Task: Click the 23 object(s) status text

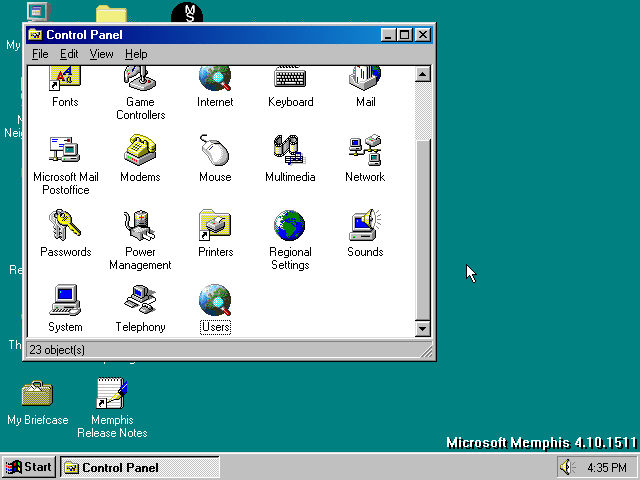Action: pyautogui.click(x=57, y=350)
